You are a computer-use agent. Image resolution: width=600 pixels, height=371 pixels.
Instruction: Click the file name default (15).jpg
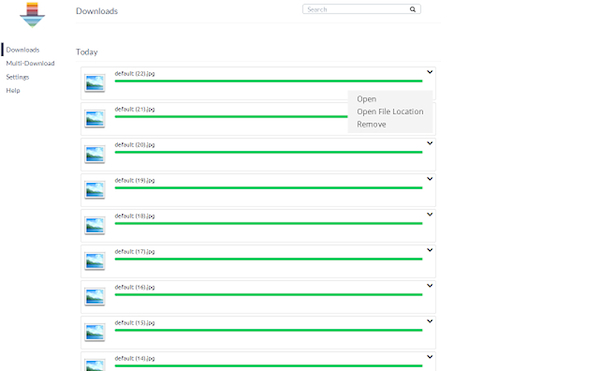135,322
